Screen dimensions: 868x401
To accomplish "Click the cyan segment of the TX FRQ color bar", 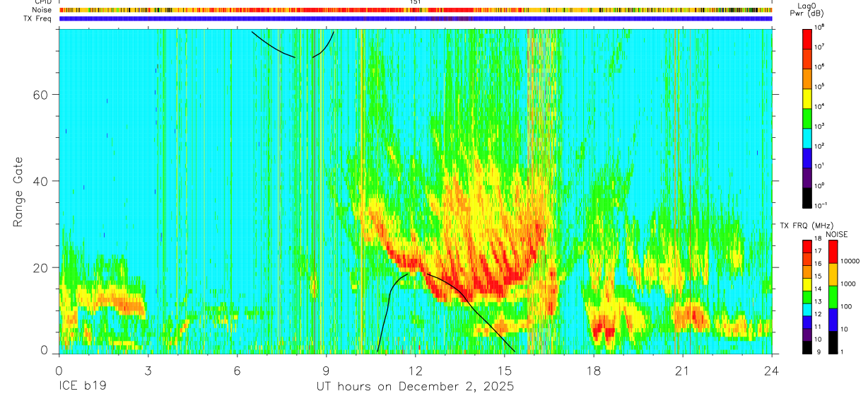I will 807,309.
